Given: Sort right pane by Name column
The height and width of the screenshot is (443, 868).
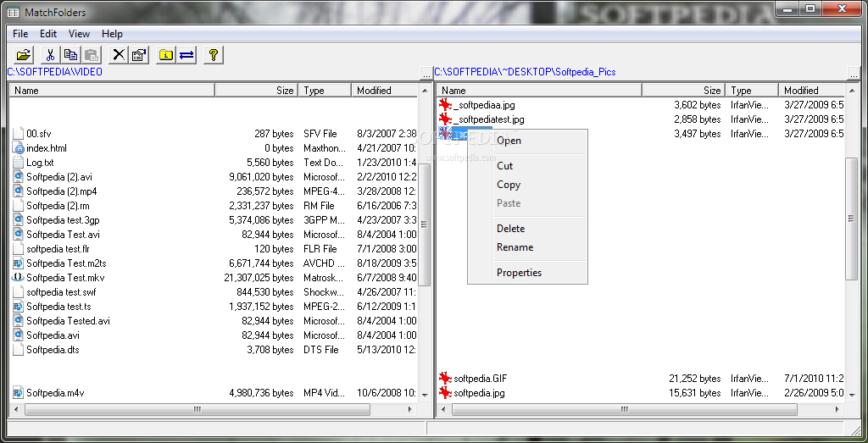Looking at the screenshot, I should pos(540,90).
